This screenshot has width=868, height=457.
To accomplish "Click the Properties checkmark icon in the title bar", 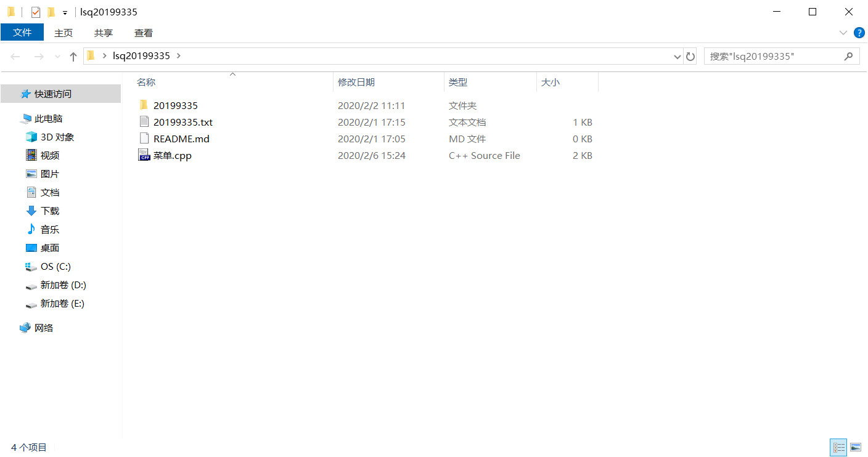I will click(x=36, y=12).
